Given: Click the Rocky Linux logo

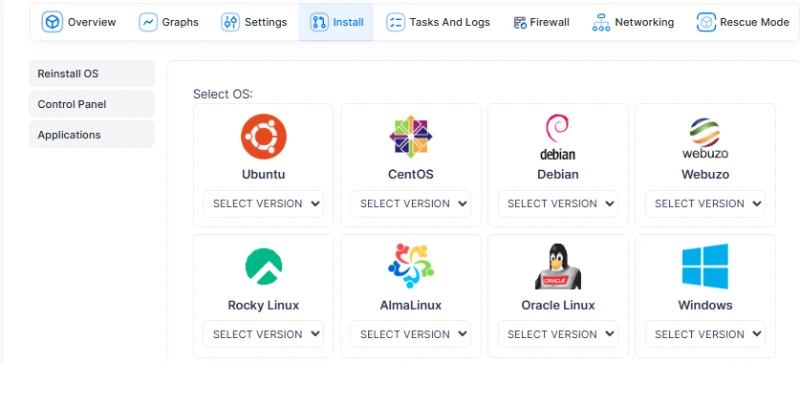Looking at the screenshot, I should click(263, 266).
